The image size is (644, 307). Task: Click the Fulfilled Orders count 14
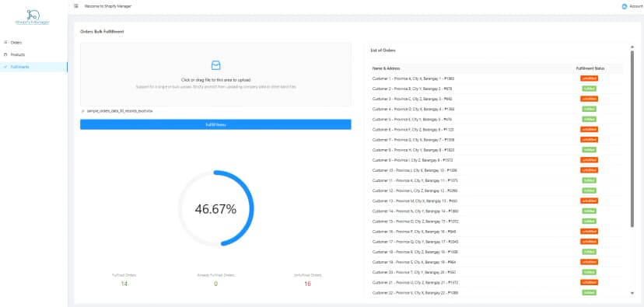click(124, 284)
